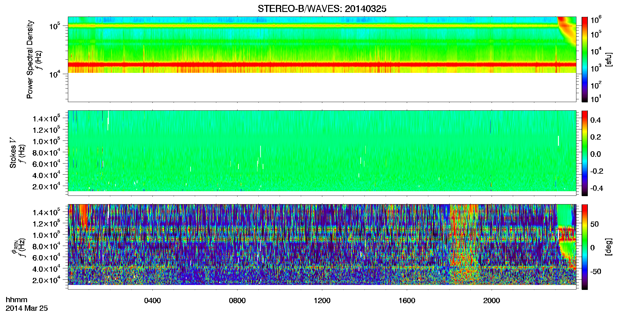Click the 2000 time tick label

point(492,301)
